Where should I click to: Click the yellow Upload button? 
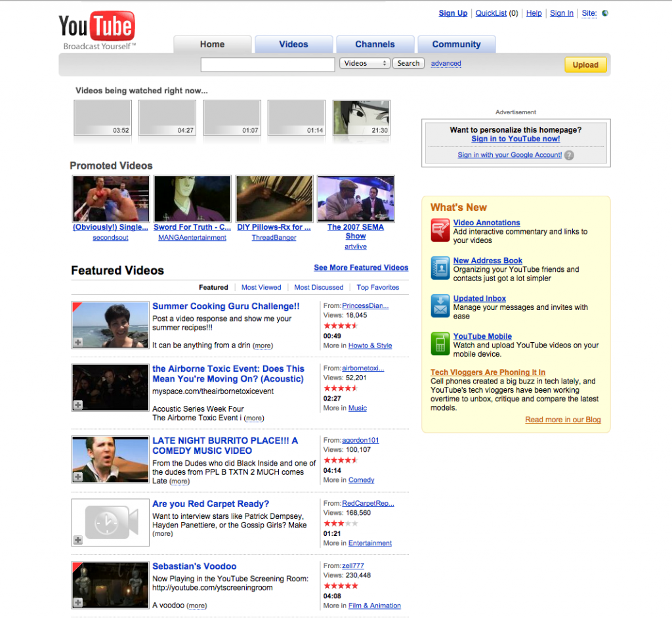pos(585,65)
